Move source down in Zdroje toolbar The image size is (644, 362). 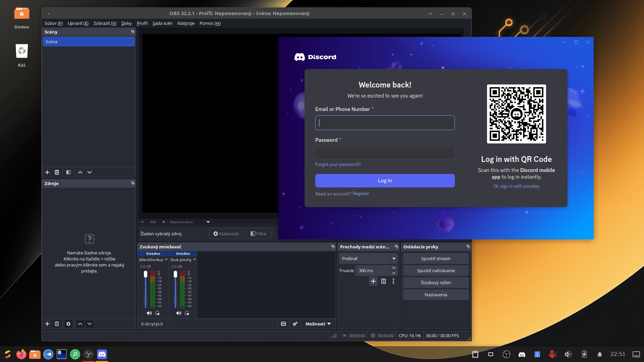coord(90,324)
